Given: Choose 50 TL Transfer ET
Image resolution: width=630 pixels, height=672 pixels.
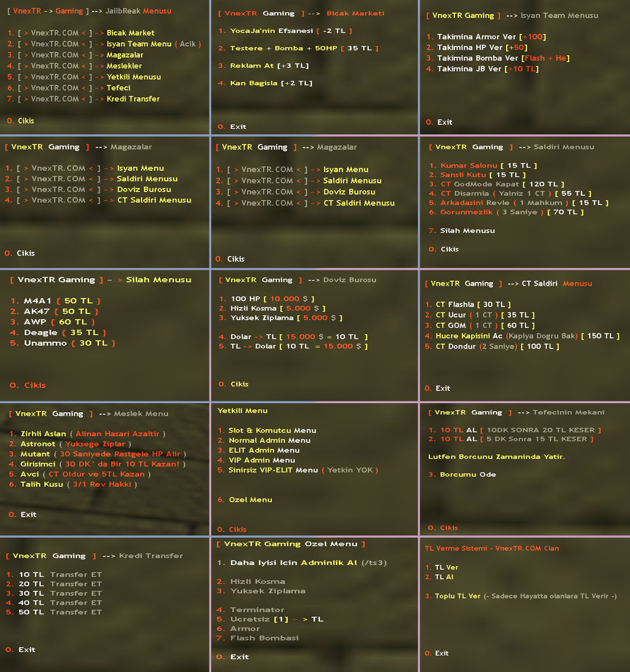Looking at the screenshot, I should 54,612.
